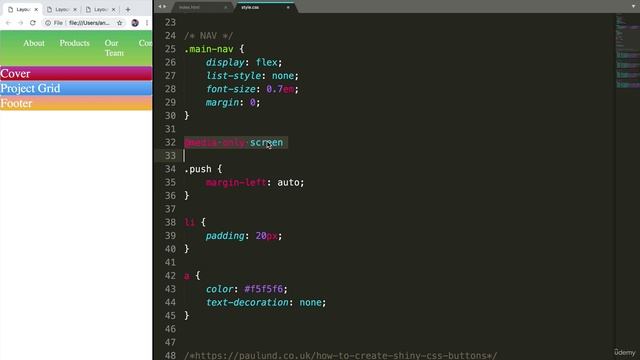This screenshot has height=360, width=640.
Task: Close the style.css editor tab
Action: coord(288,7)
